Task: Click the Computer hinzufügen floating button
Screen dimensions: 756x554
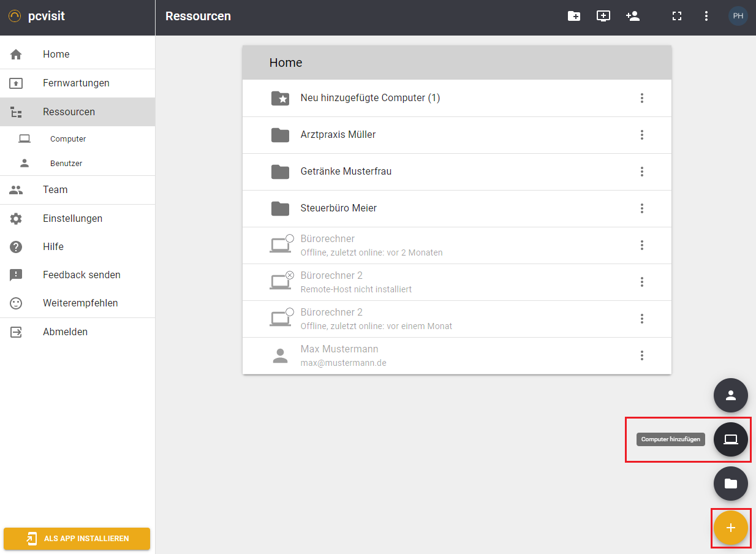Action: pyautogui.click(x=730, y=439)
